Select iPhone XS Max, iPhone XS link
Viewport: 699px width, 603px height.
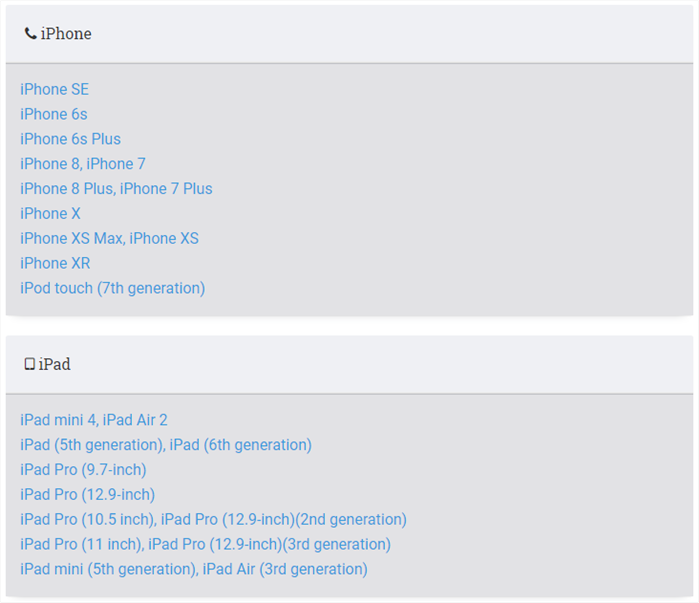coord(109,239)
